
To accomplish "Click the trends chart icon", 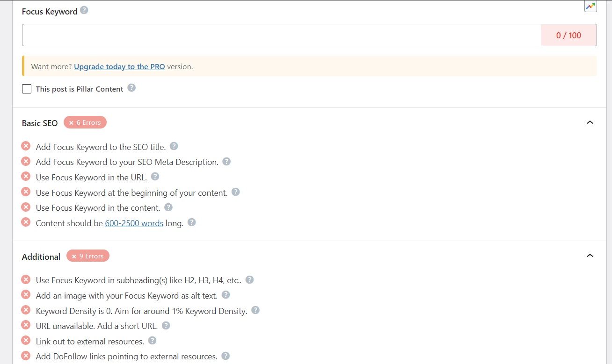I will click(x=590, y=6).
